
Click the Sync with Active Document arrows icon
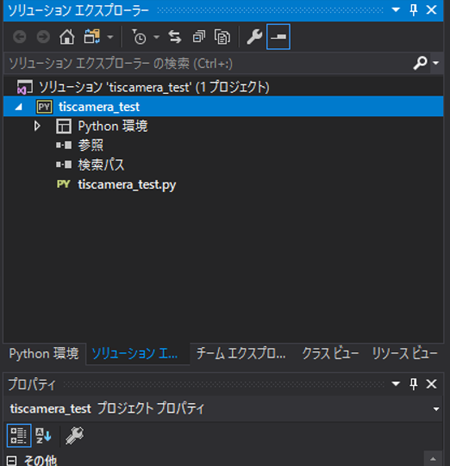coord(175,37)
